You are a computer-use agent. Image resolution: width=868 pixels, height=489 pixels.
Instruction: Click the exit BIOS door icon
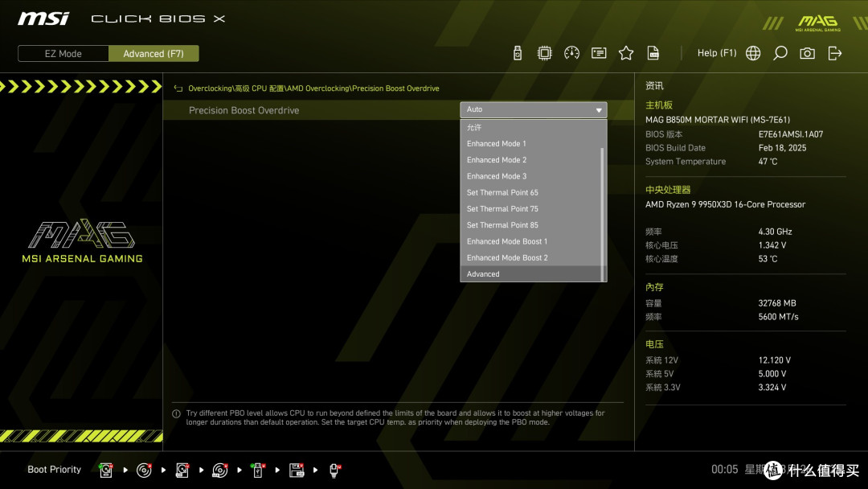click(835, 53)
